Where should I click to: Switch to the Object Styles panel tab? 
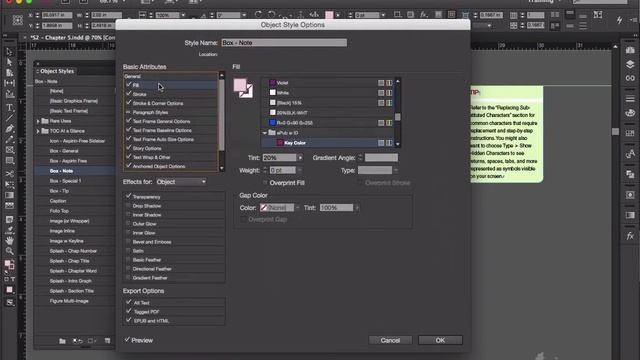[x=56, y=71]
